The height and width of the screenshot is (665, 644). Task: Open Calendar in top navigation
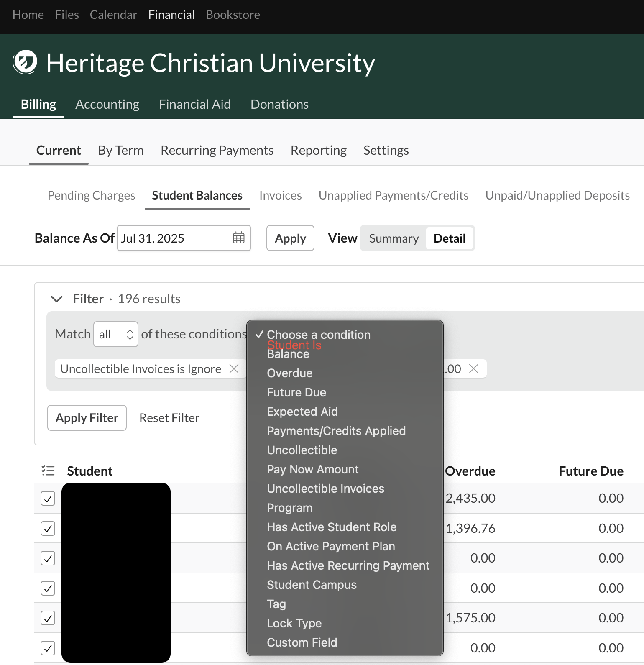113,15
